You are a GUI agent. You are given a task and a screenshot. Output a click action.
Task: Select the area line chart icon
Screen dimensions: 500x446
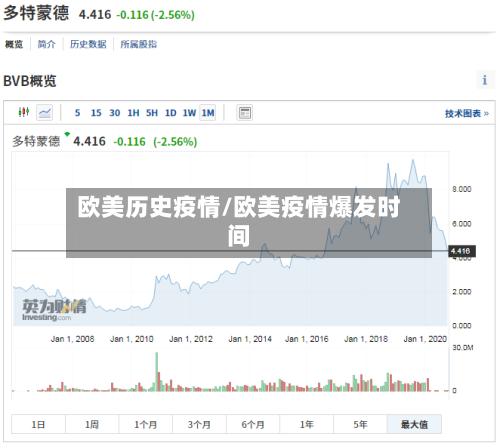coord(44,113)
